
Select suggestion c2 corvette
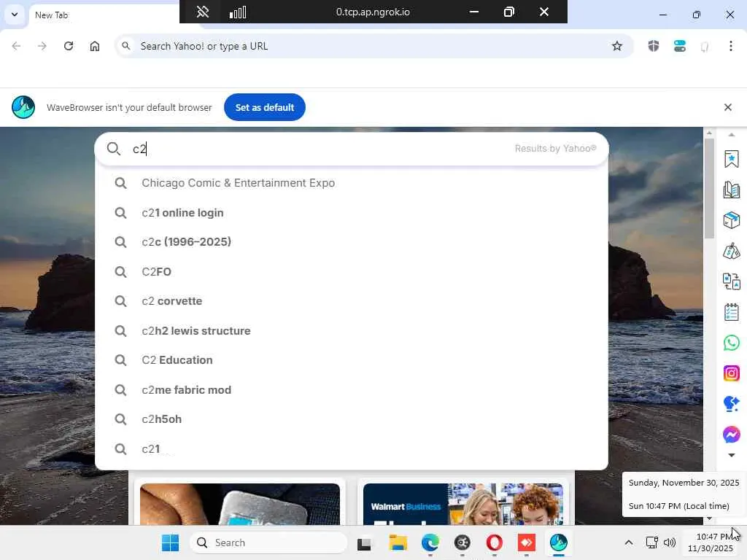tap(352, 301)
